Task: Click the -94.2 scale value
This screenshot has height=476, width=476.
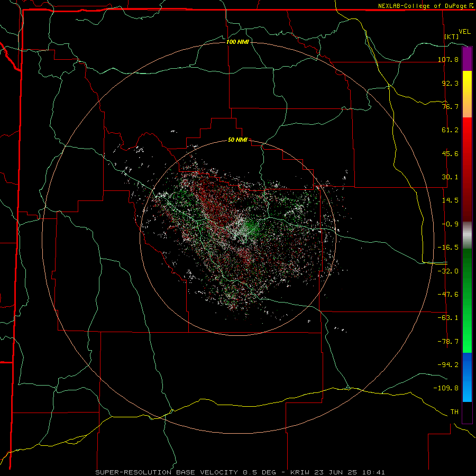Action: tap(448, 364)
